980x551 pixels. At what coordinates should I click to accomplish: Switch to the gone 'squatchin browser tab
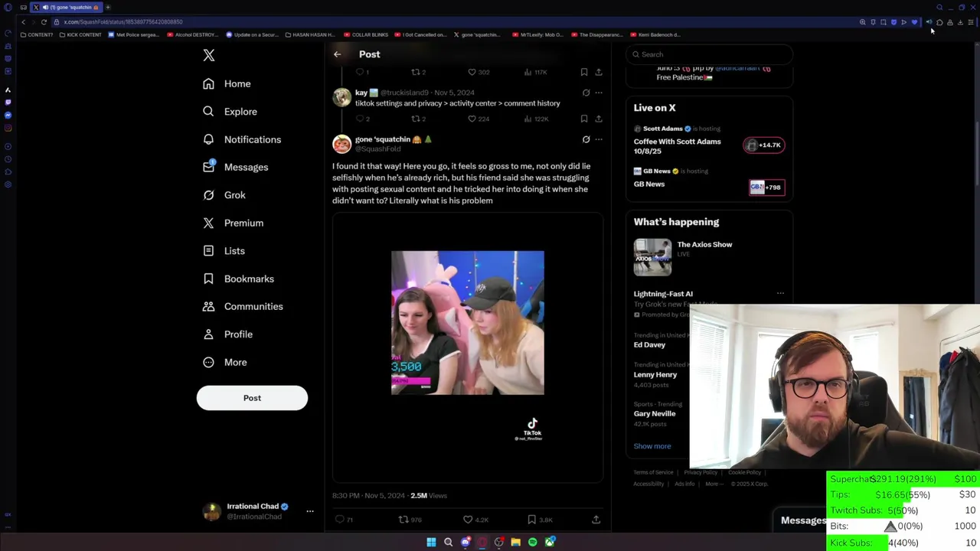click(x=65, y=7)
